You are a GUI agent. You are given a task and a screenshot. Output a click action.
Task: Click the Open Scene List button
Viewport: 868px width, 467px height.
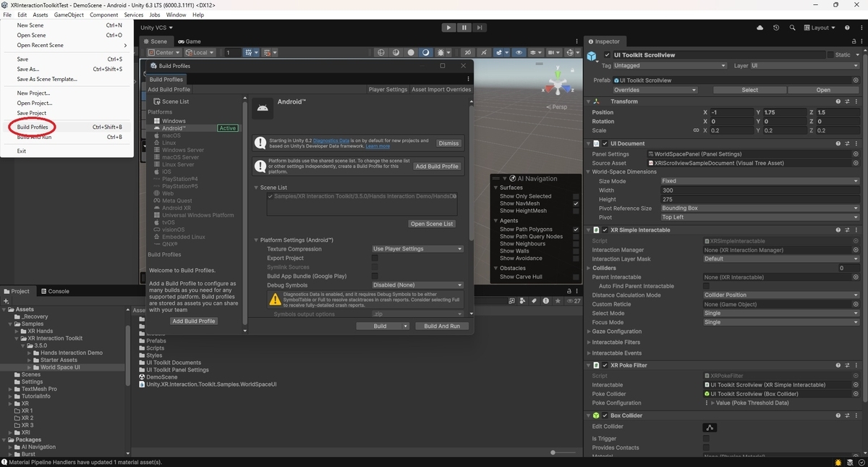pyautogui.click(x=433, y=224)
